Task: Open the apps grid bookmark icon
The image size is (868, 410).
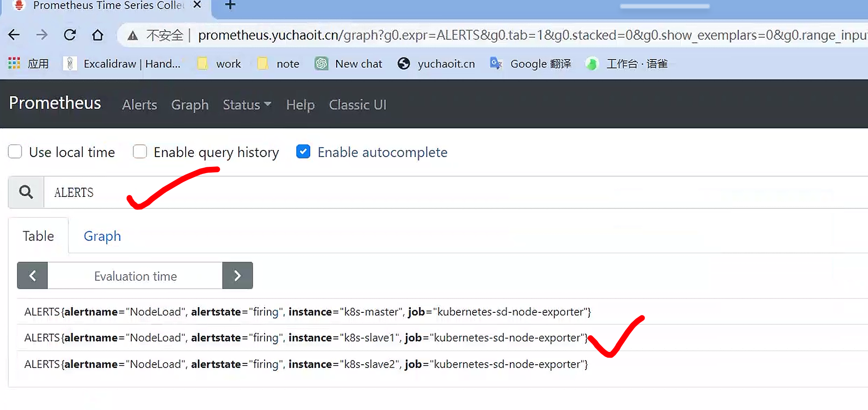Action: point(14,64)
